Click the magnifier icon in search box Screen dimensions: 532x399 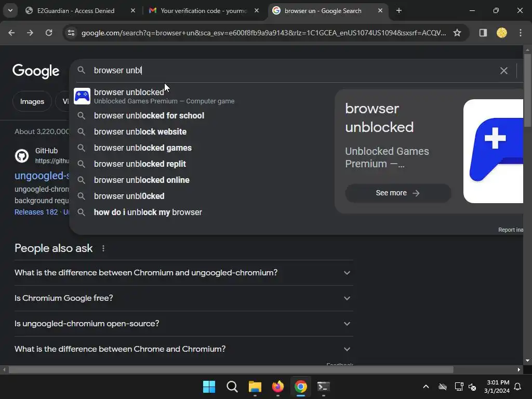click(x=81, y=70)
